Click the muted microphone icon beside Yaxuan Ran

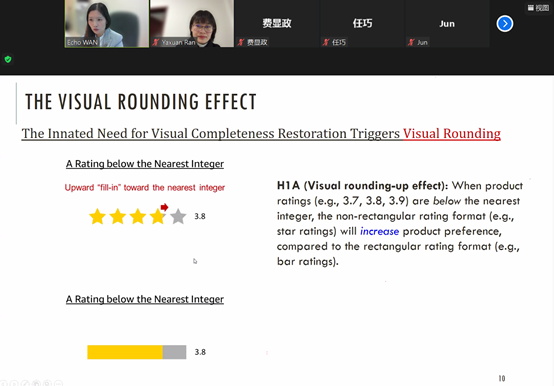click(x=155, y=42)
